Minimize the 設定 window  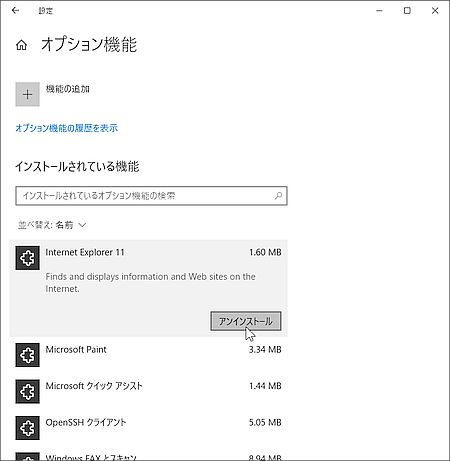(379, 11)
